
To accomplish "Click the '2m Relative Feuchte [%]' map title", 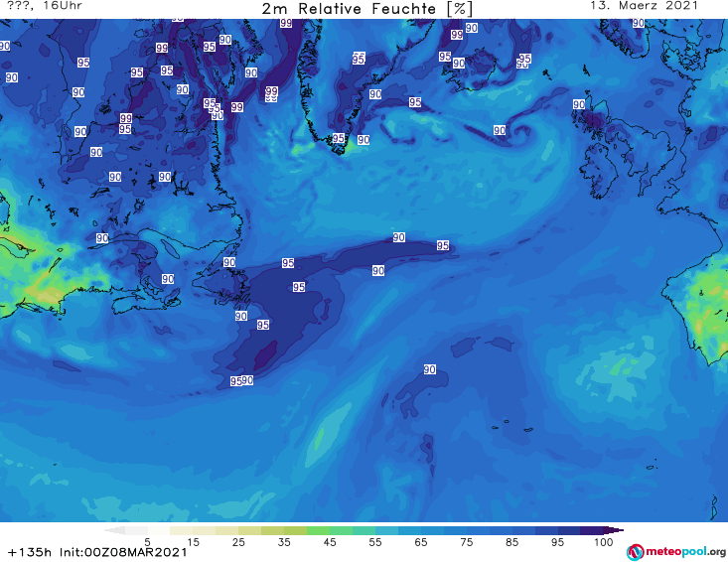I will coord(366,9).
